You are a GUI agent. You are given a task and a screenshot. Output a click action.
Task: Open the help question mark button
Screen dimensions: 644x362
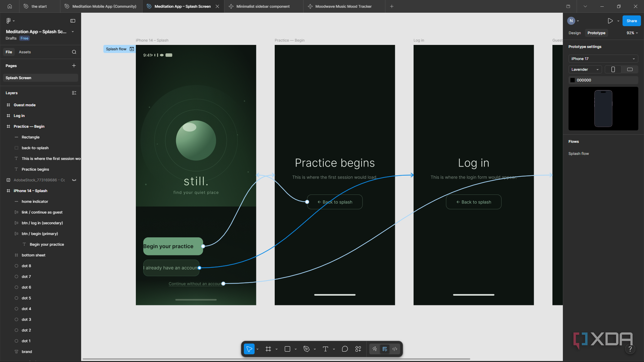pos(630,349)
